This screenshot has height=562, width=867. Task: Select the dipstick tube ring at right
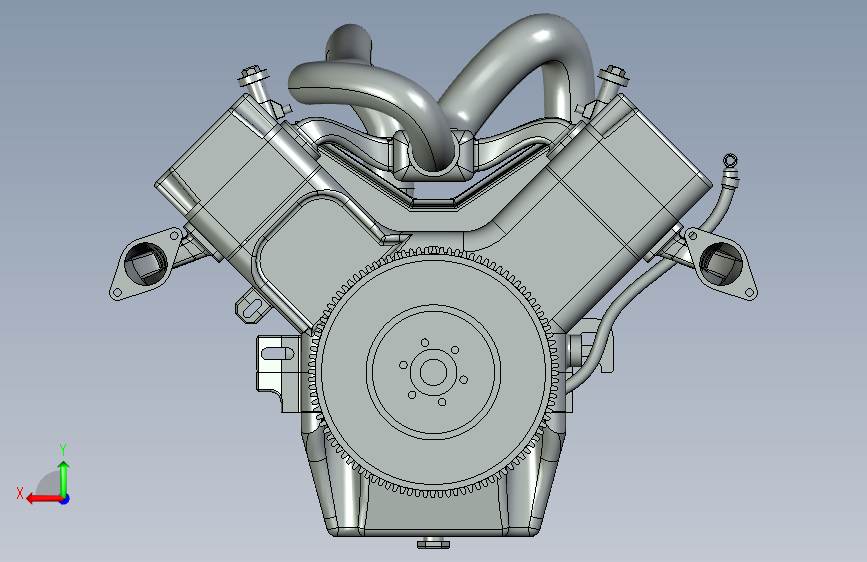point(730,160)
